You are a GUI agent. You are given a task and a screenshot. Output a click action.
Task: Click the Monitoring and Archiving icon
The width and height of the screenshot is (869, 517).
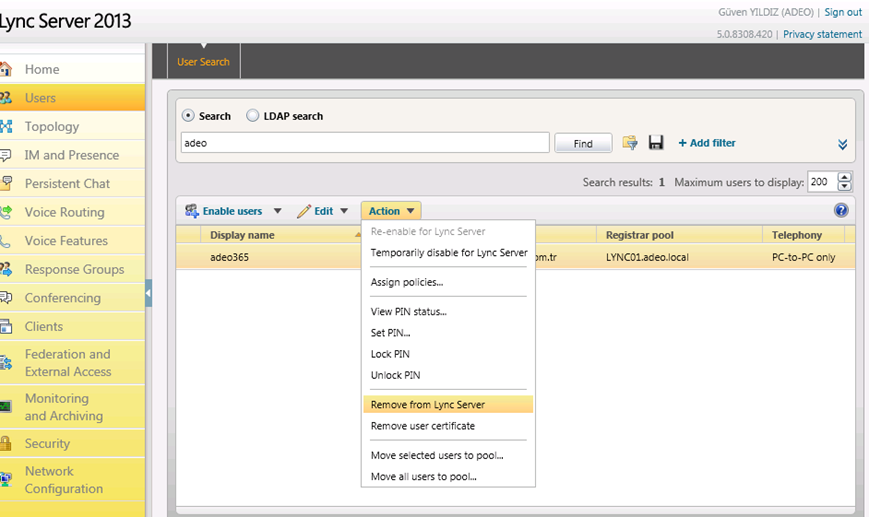tap(6, 407)
